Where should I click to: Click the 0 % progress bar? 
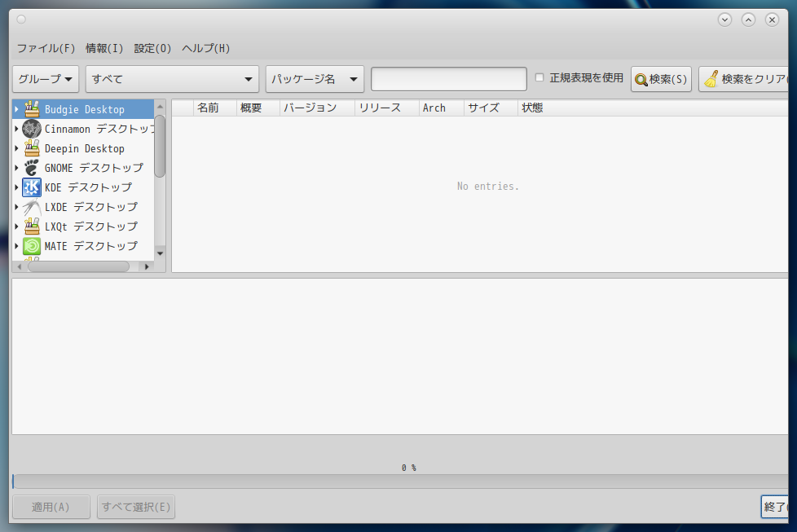400,481
